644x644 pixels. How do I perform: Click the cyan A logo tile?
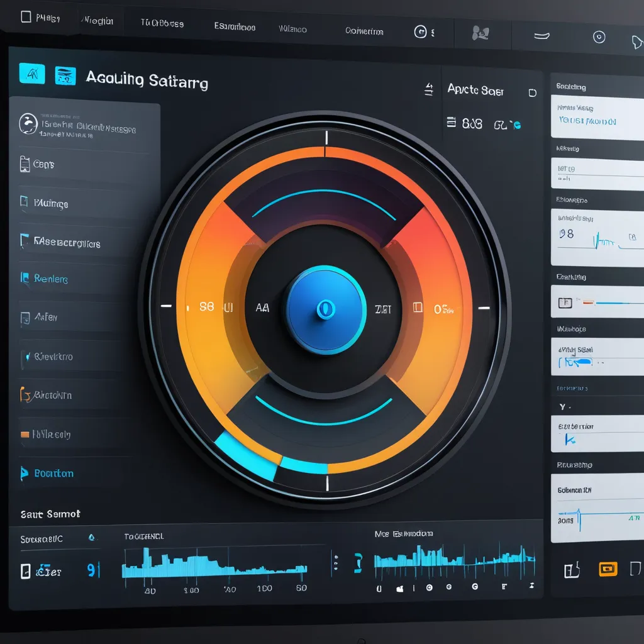click(32, 73)
